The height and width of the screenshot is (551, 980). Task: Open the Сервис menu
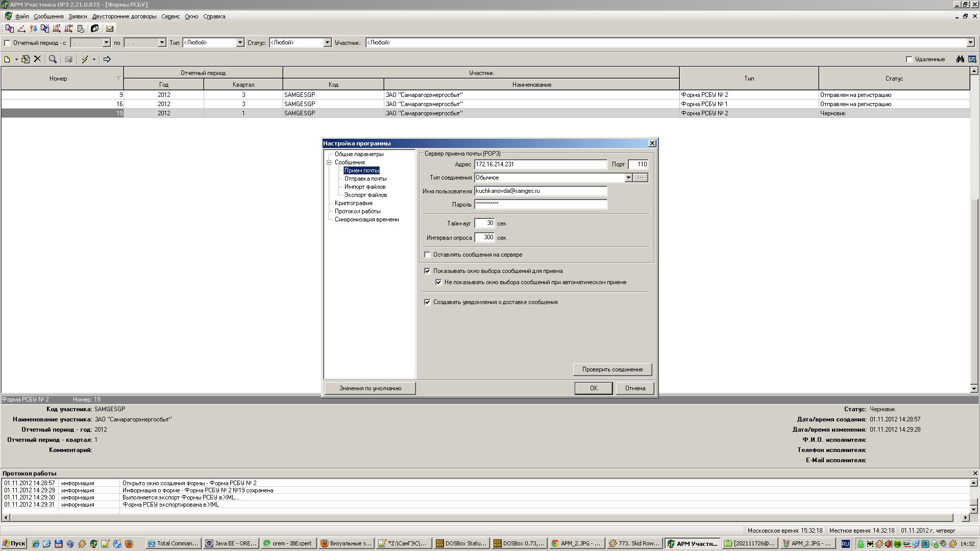tap(170, 16)
